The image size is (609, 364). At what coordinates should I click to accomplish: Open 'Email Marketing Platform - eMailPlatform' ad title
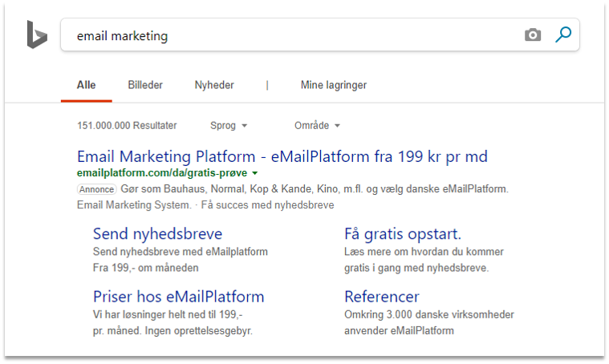point(282,156)
